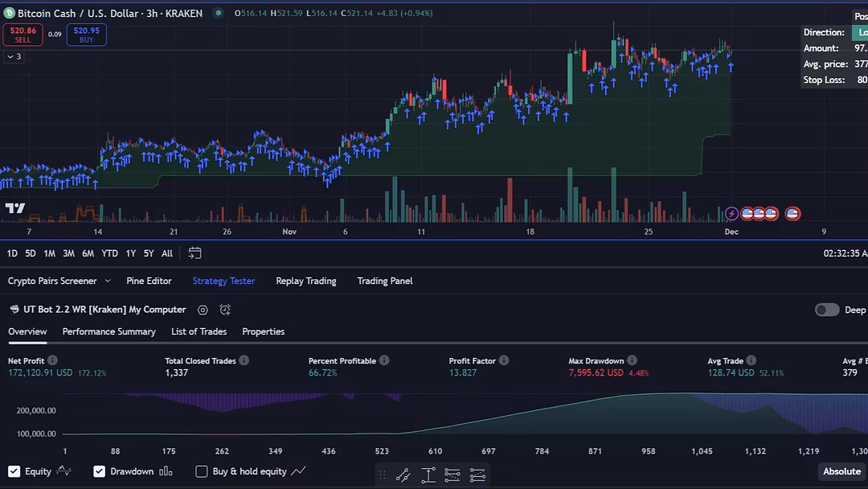Click the Total Closed Trades value 1,337

click(x=177, y=372)
